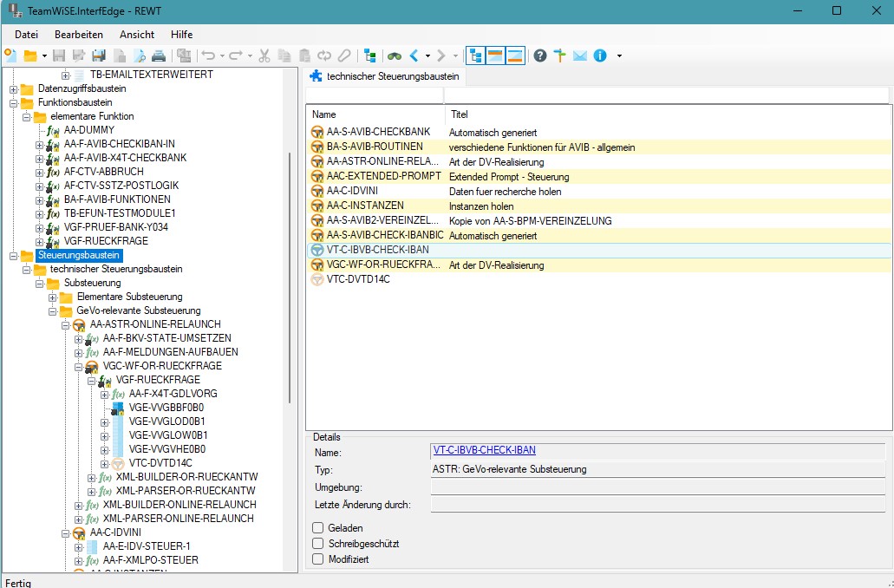Sort list by Titel column header

460,114
